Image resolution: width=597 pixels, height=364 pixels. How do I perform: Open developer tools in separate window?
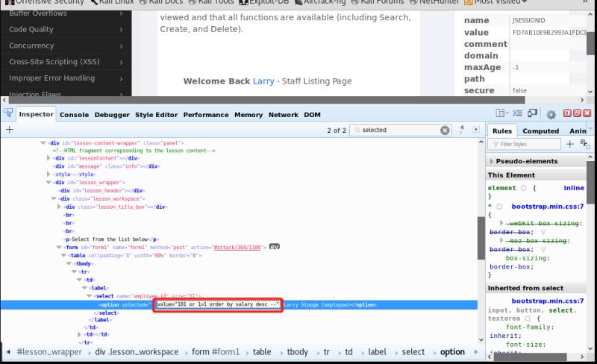click(577, 113)
